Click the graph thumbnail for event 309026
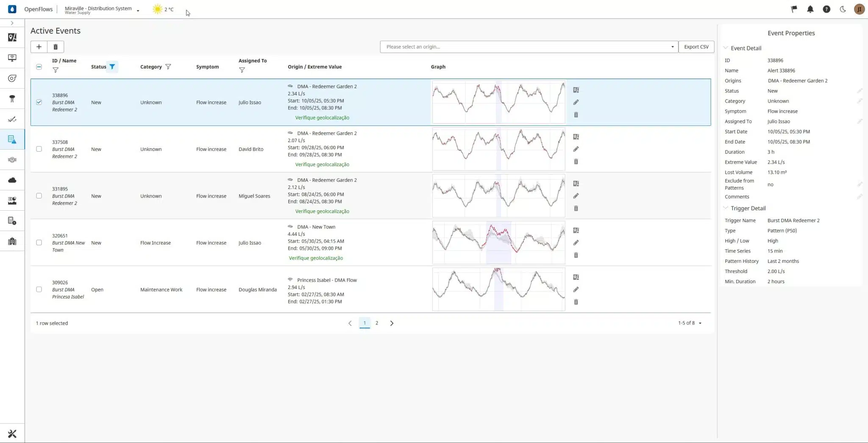The width and height of the screenshot is (868, 443). tap(498, 290)
